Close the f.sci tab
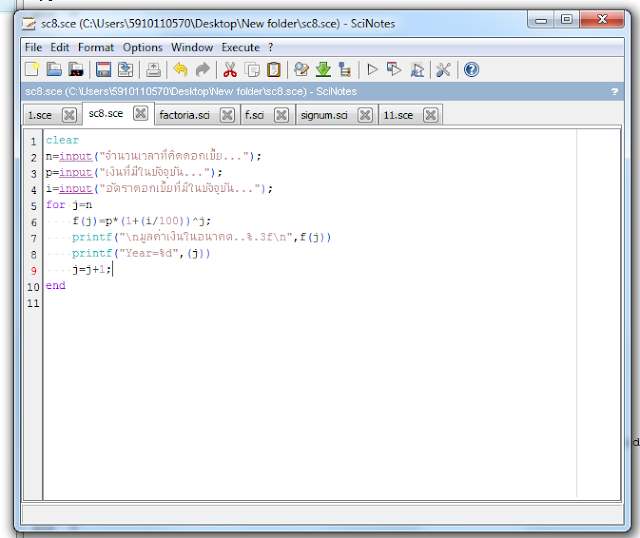The image size is (640, 538). point(281,115)
